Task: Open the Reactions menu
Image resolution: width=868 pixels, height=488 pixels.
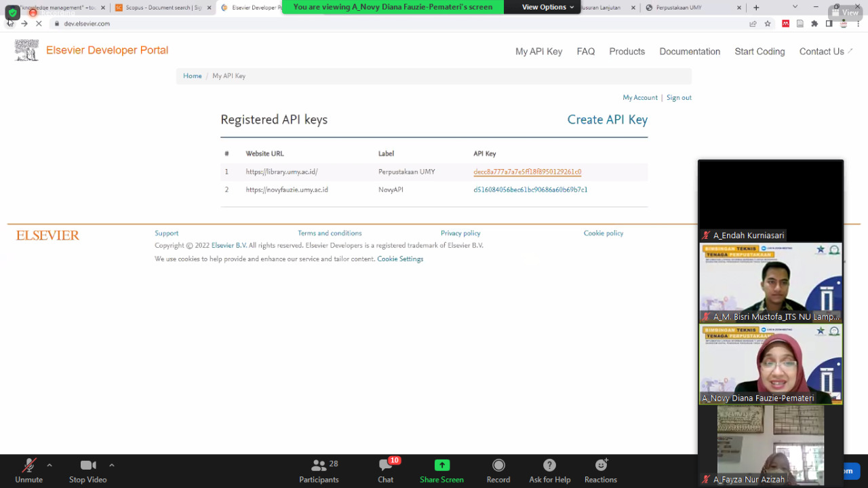Action: 601,470
